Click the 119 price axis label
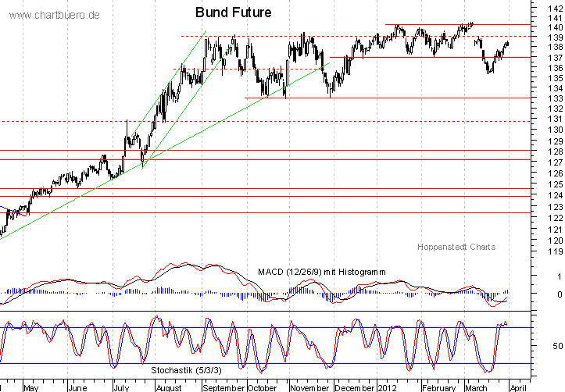This screenshot has height=392, width=565. [x=555, y=251]
